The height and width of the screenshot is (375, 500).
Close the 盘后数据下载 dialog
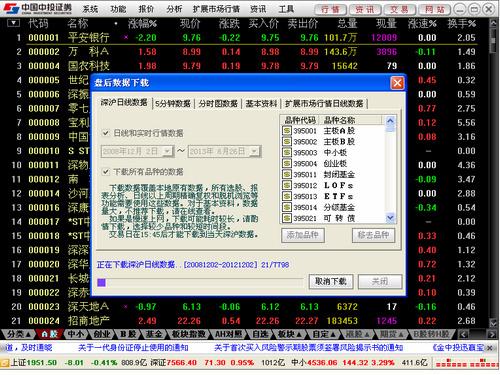tap(397, 83)
